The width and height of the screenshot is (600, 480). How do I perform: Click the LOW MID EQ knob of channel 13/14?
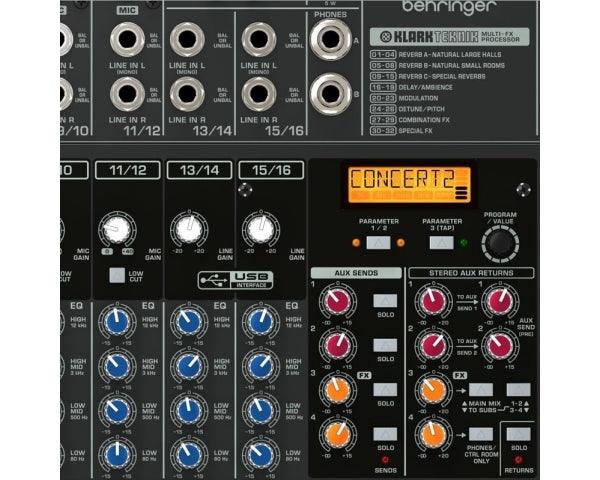coord(189,410)
